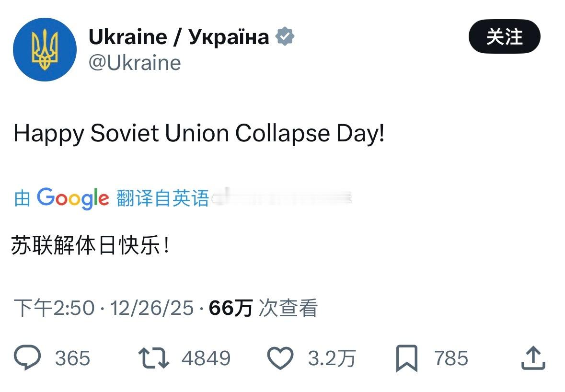This screenshot has width=565, height=392.
Task: Click the display name "Ukraine / Україна"
Action: pyautogui.click(x=178, y=37)
